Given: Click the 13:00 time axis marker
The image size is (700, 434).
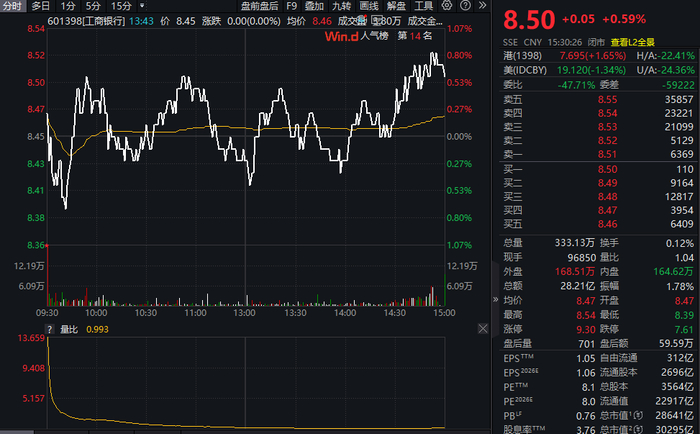Looking at the screenshot, I should 245,313.
